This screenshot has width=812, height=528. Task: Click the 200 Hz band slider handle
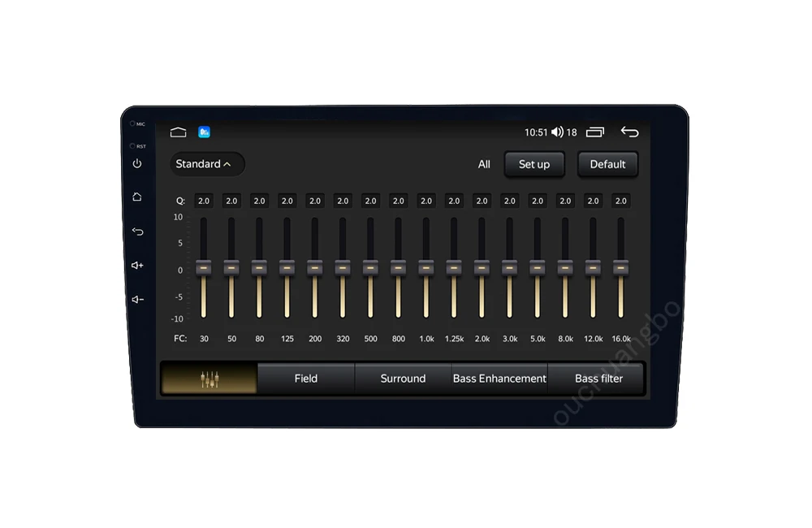pyautogui.click(x=315, y=268)
